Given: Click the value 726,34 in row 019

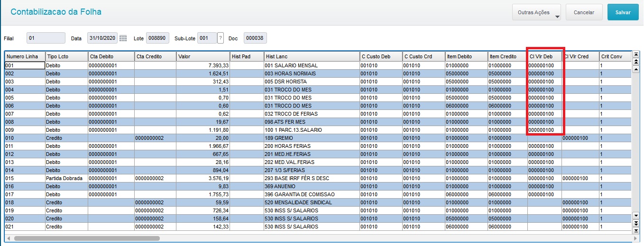Looking at the screenshot, I should [x=203, y=210].
